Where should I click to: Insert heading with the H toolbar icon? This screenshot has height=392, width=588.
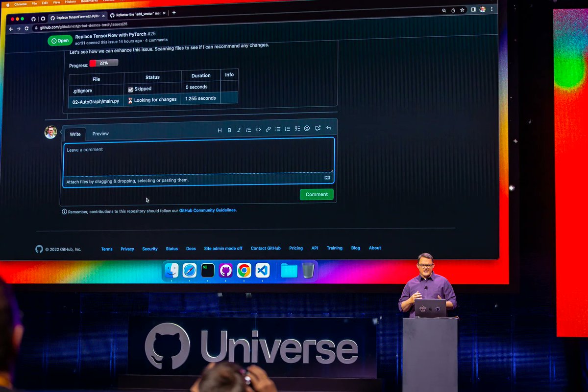(220, 130)
